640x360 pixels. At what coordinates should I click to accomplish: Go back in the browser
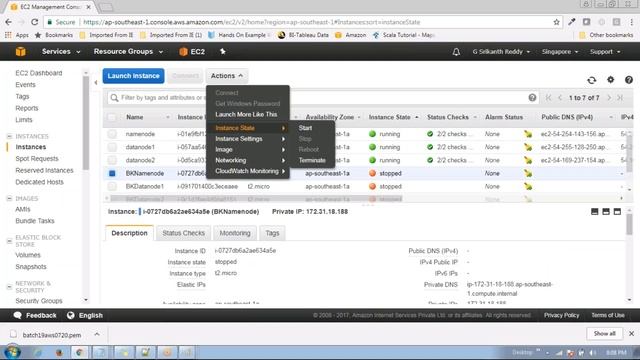(x=9, y=22)
